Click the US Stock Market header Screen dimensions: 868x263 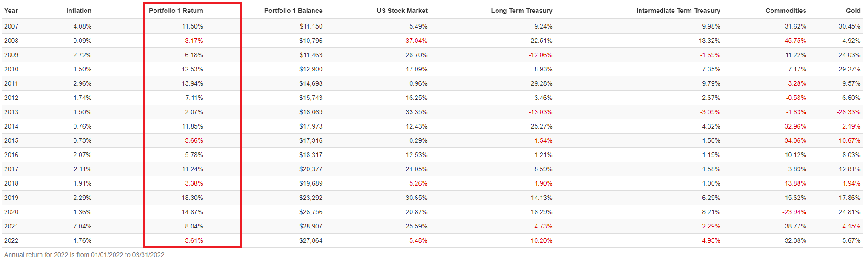[x=402, y=11]
